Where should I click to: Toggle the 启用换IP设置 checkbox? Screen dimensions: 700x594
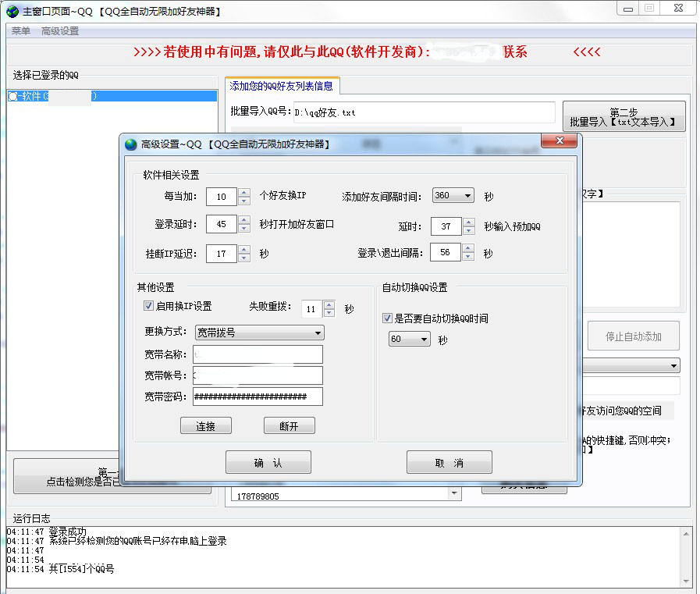point(148,305)
